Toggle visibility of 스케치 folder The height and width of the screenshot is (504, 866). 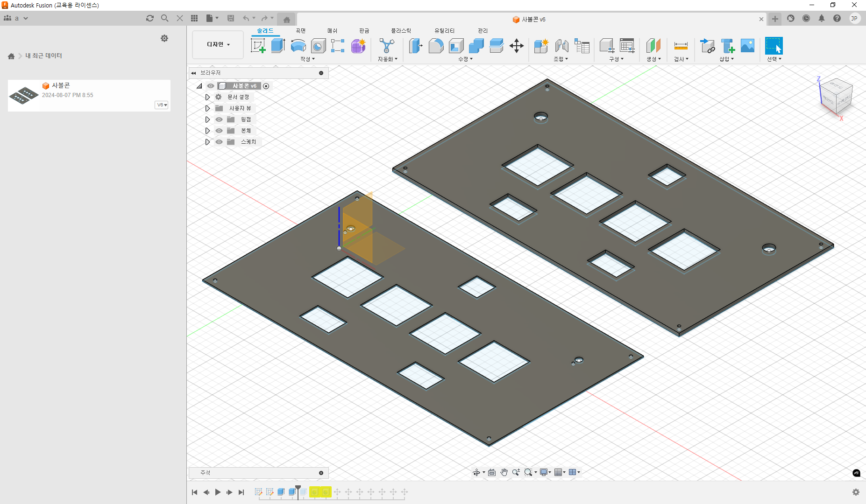point(219,142)
